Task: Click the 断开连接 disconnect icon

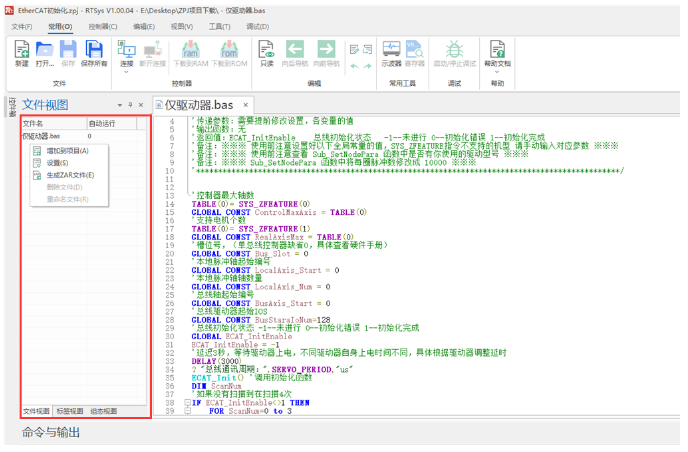Action: [152, 50]
